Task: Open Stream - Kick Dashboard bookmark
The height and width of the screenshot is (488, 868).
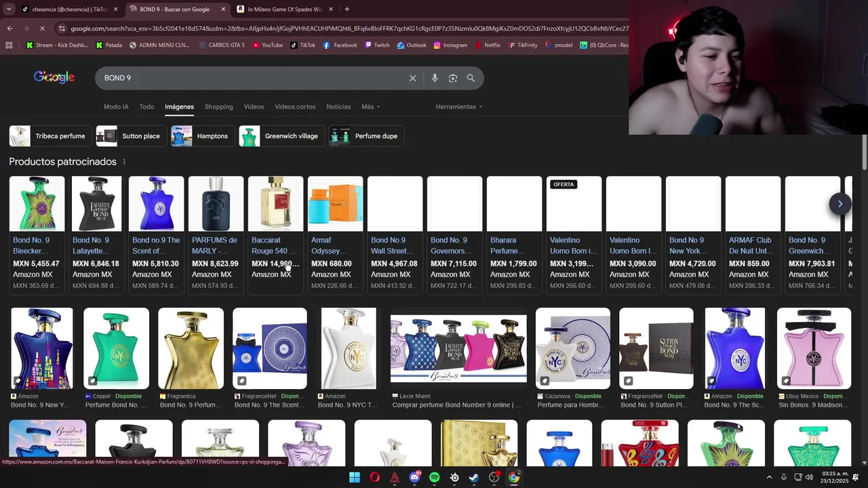Action: tap(57, 45)
